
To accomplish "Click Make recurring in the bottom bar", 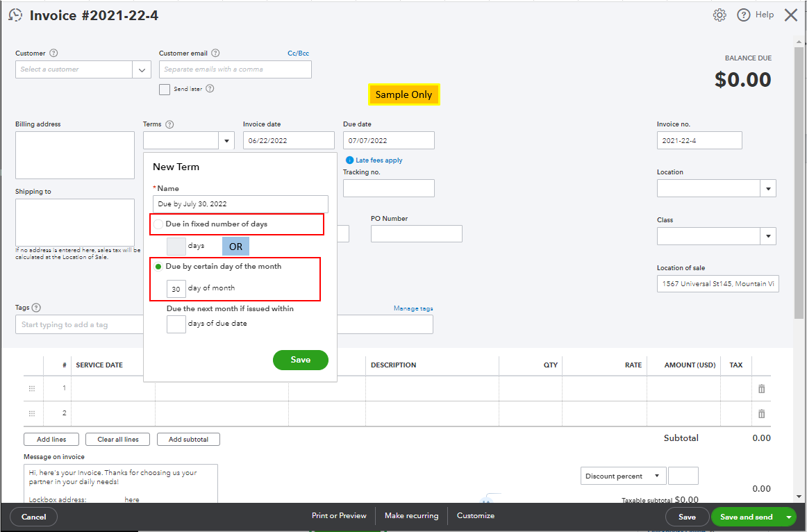I will (x=411, y=516).
